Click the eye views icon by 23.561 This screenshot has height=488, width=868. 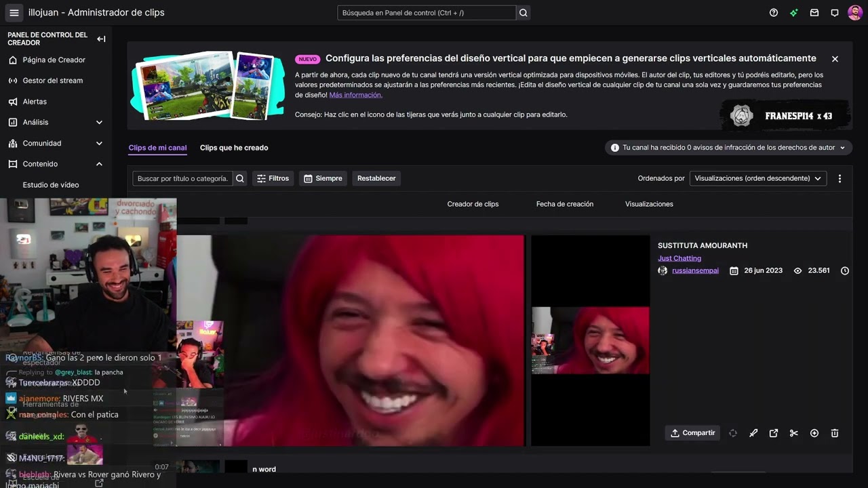pos(797,270)
